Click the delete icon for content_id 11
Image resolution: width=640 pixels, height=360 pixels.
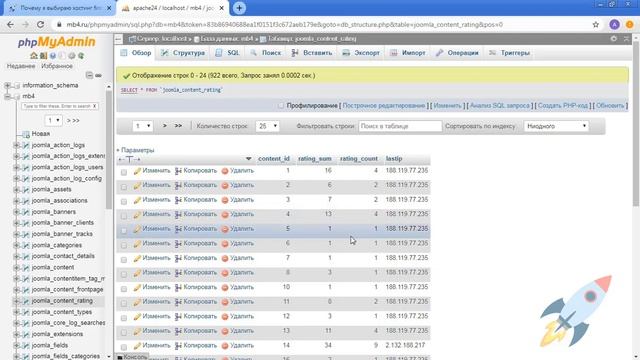pos(224,302)
